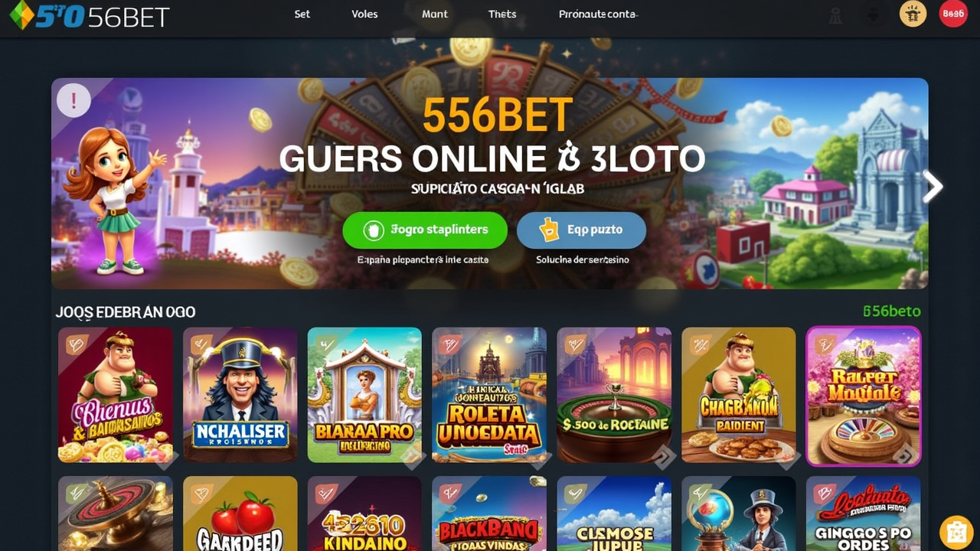The image size is (980, 551).
Task: Open the Thets navigation item
Action: (x=502, y=14)
